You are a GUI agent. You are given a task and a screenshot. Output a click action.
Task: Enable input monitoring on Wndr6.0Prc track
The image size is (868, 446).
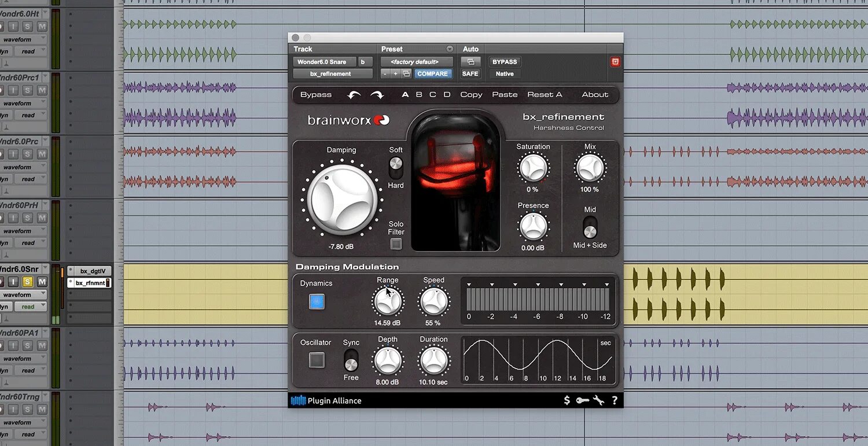13,154
